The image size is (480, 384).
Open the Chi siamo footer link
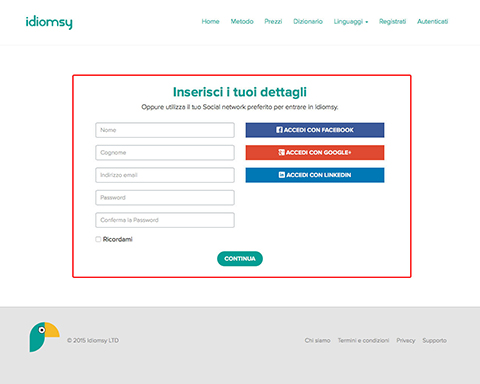coord(317,340)
